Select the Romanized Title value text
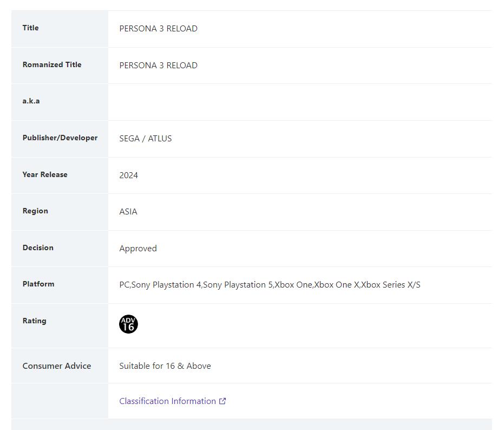The width and height of the screenshot is (504, 430). (x=158, y=66)
